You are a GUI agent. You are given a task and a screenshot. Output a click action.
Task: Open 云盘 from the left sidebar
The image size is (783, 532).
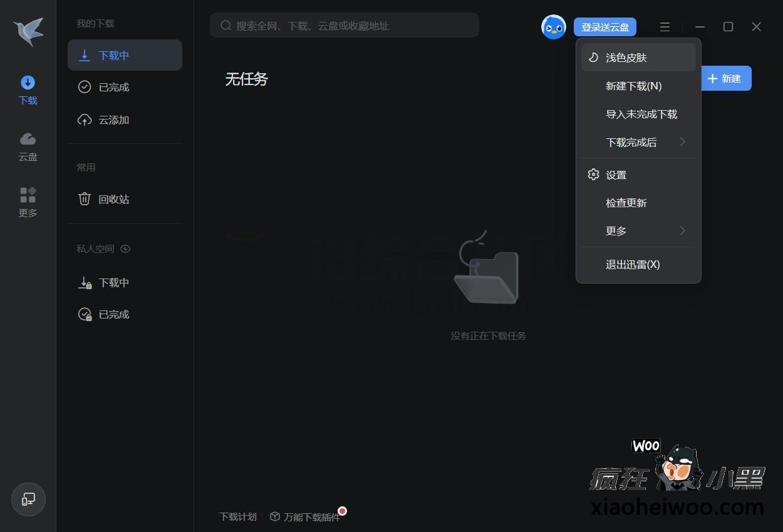click(x=28, y=146)
